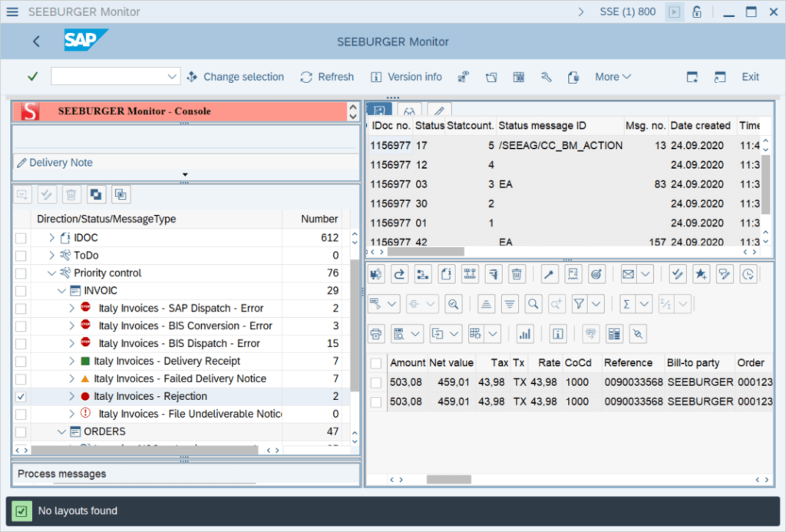Click the sort descending icon

[510, 304]
